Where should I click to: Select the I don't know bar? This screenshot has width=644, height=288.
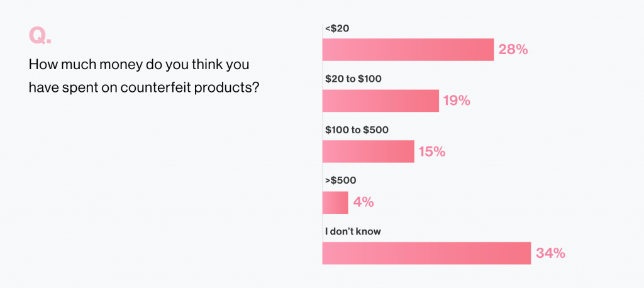click(x=426, y=253)
